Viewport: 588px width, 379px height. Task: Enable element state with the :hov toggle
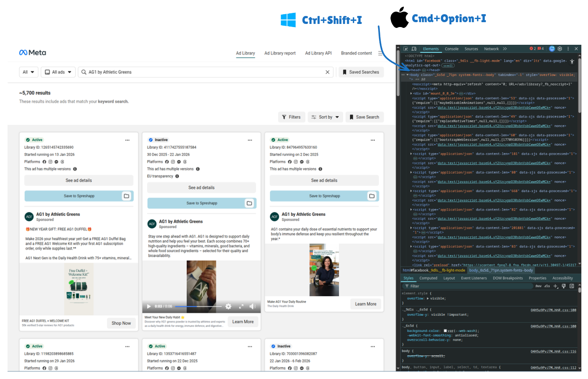(x=538, y=286)
